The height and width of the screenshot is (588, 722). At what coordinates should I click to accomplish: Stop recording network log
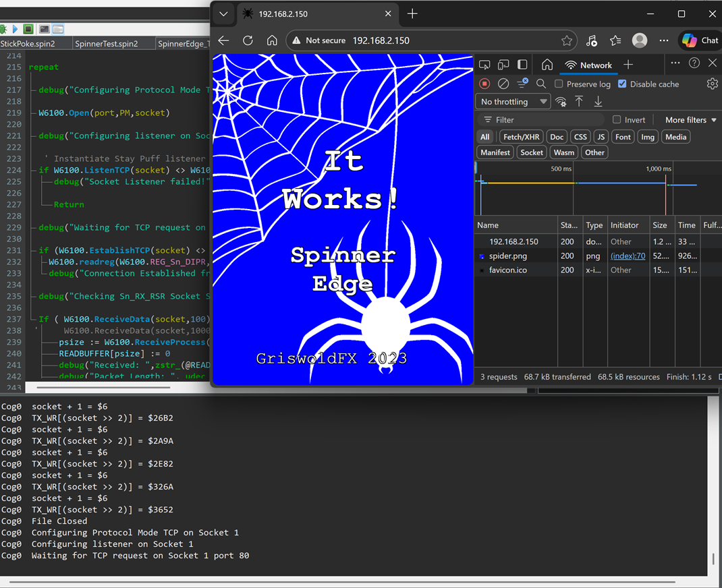[484, 84]
